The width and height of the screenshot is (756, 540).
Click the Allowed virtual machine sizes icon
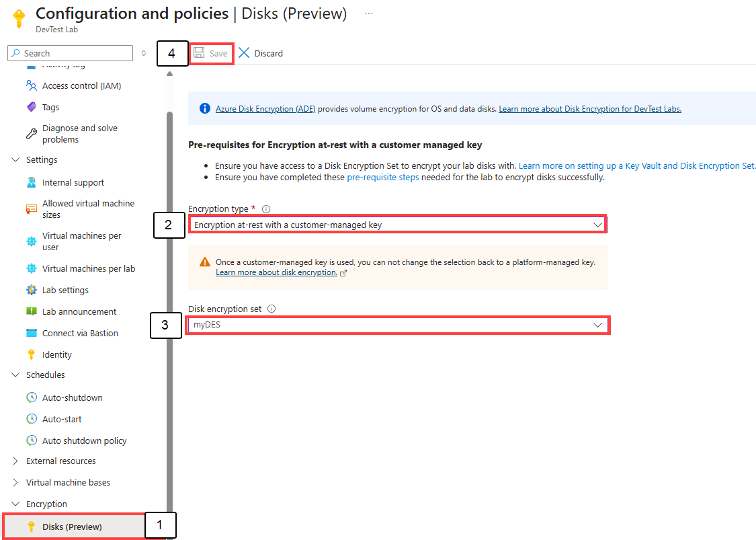32,209
